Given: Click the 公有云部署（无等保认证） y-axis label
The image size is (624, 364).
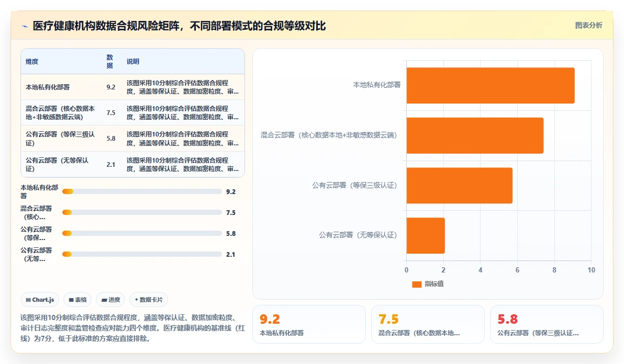Looking at the screenshot, I should point(358,235).
